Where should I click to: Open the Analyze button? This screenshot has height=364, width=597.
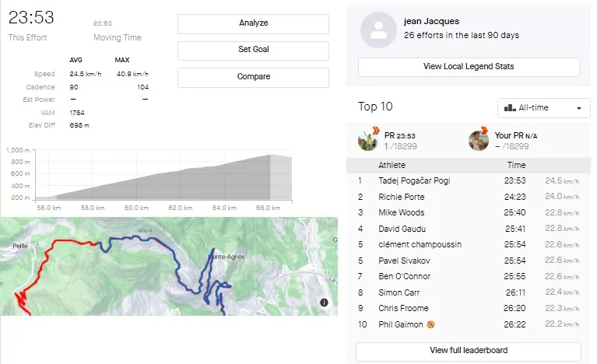coord(253,24)
